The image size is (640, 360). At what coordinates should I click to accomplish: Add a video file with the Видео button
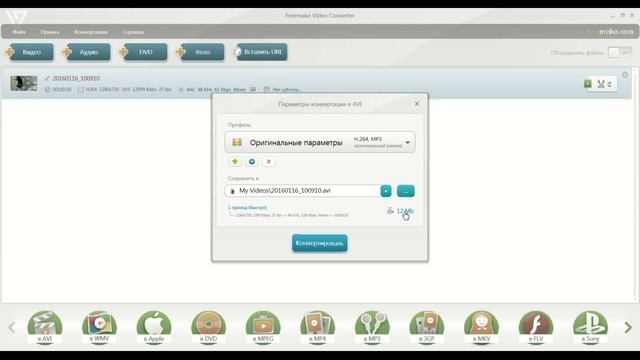31,52
